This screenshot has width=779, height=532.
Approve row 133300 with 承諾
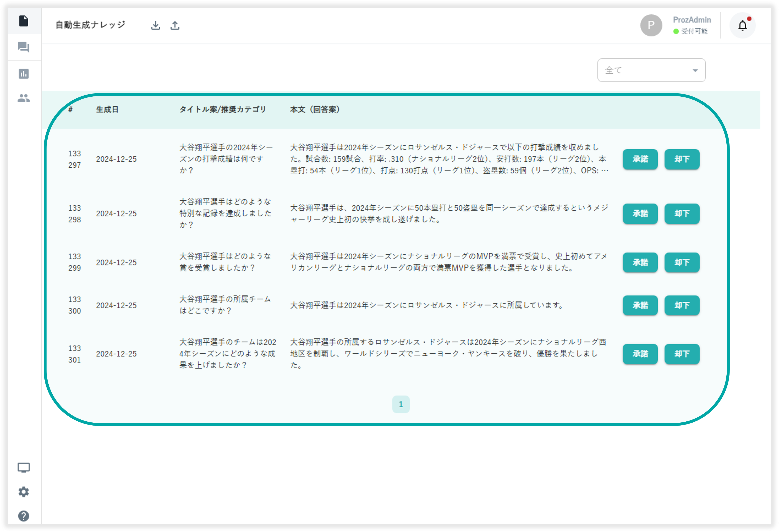point(640,305)
